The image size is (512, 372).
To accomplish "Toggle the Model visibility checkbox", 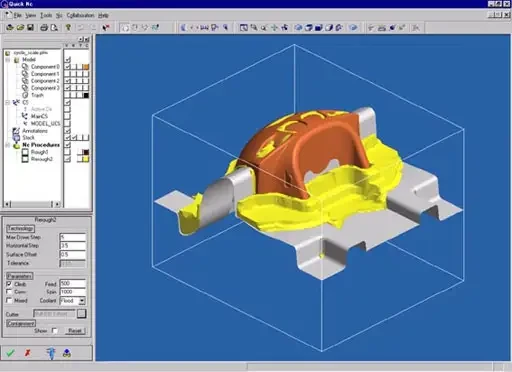I will (68, 60).
